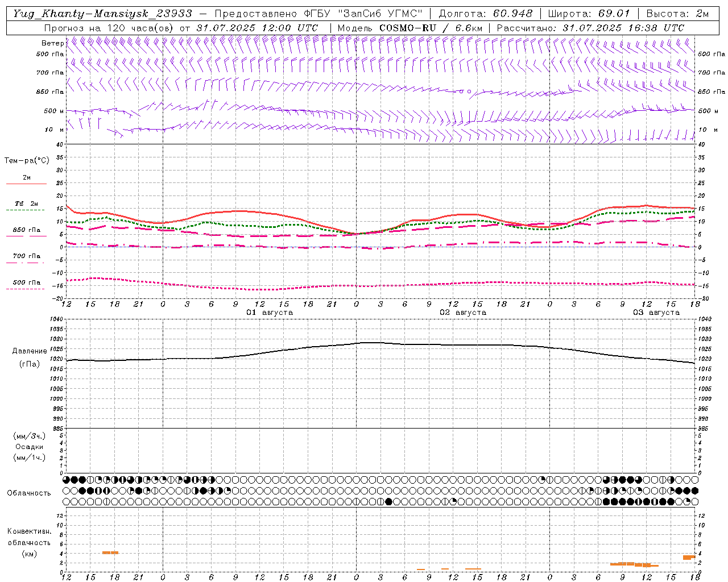Click the 'Модель COSMO-RU / 6.6км' label
The width and height of the screenshot is (728, 582).
pyautogui.click(x=410, y=28)
